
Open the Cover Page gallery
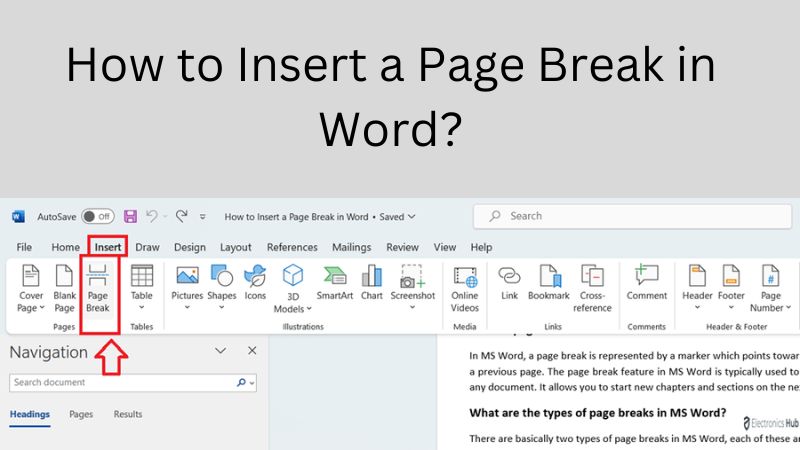[31, 288]
